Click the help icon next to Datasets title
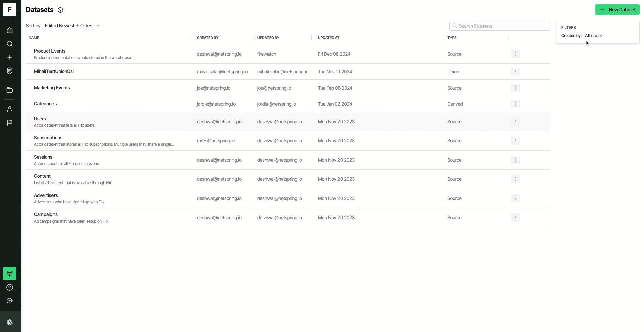The height and width of the screenshot is (332, 644). 60,10
